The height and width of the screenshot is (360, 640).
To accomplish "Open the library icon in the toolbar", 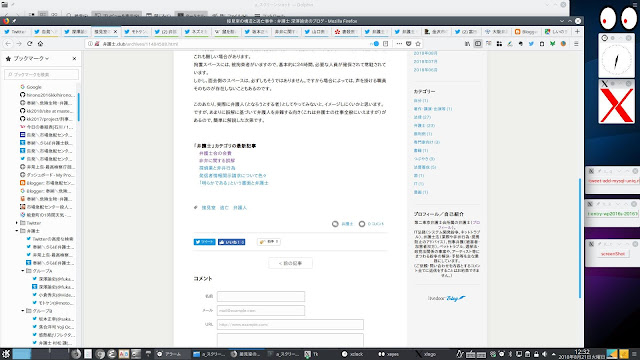I will tap(467, 44).
